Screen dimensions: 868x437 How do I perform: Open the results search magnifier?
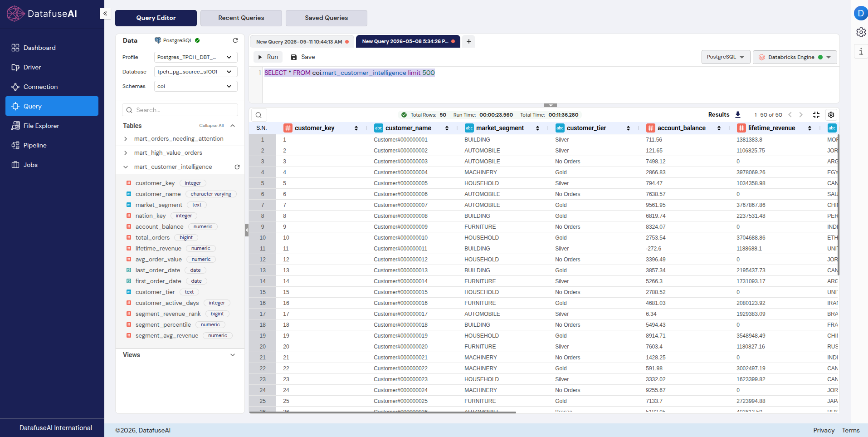258,115
